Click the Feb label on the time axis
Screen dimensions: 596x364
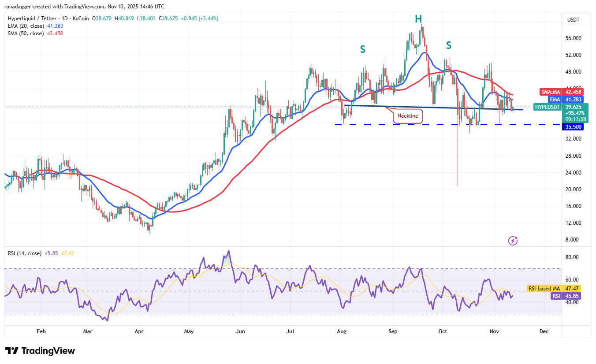tap(41, 331)
